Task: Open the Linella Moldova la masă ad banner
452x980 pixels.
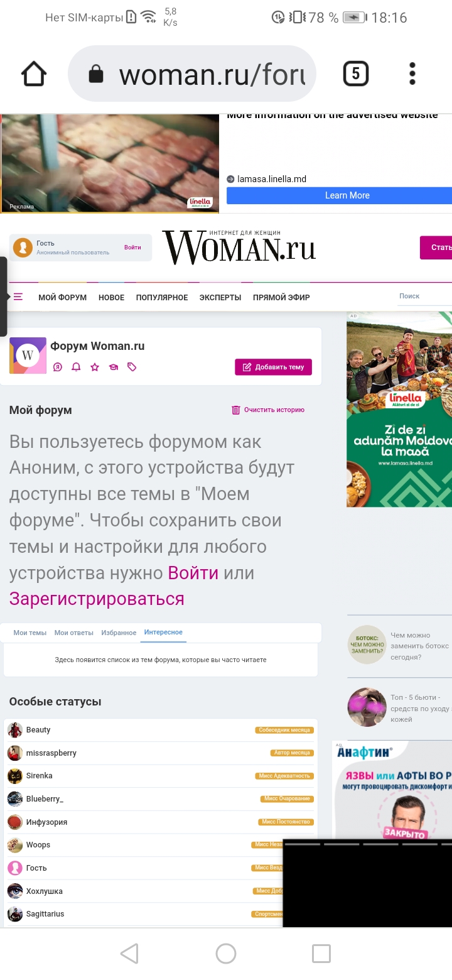Action: (399, 410)
